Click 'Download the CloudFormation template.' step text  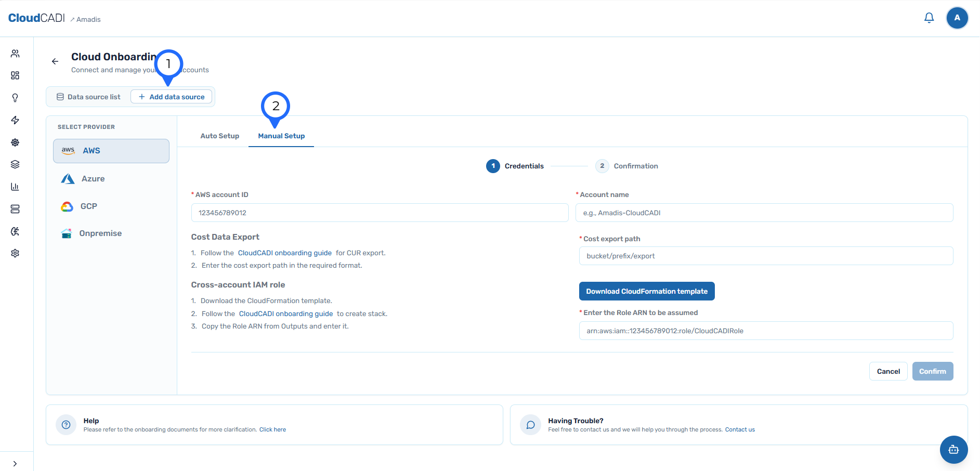266,301
